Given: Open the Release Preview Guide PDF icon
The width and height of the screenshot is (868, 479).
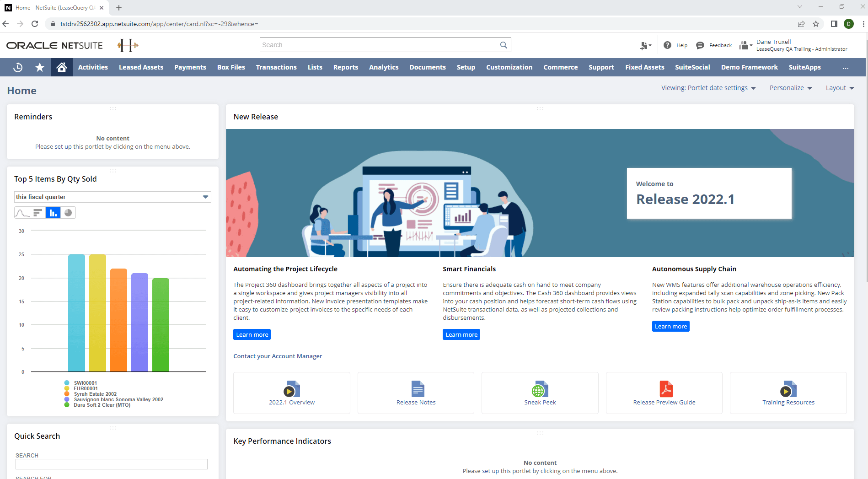Looking at the screenshot, I should (666, 389).
